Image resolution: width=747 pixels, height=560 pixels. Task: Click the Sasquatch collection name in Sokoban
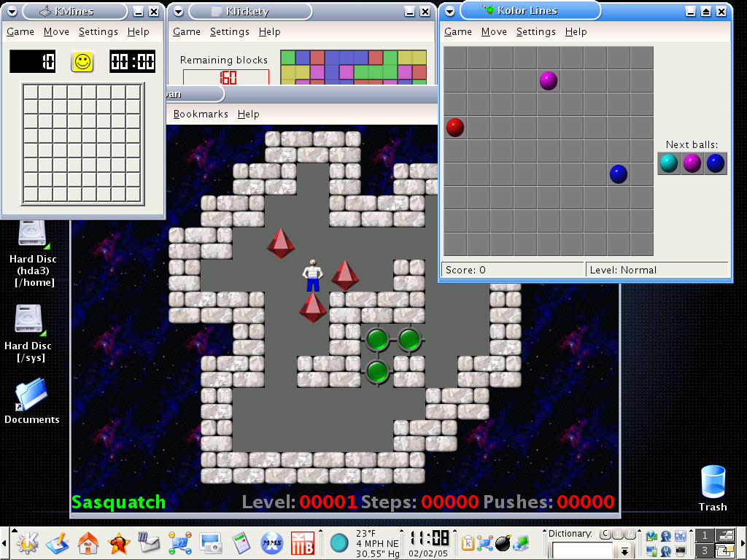pos(119,502)
